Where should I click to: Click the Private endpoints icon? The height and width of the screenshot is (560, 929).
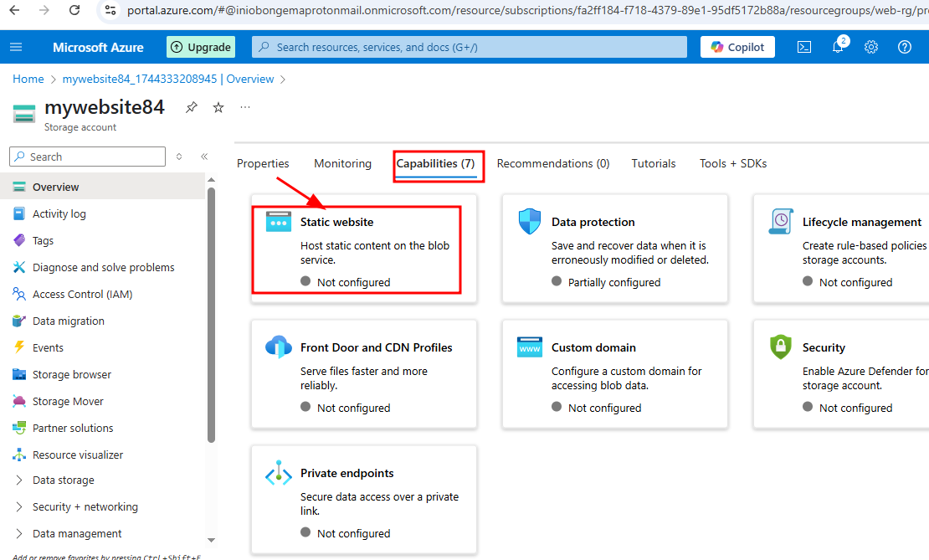tap(279, 473)
